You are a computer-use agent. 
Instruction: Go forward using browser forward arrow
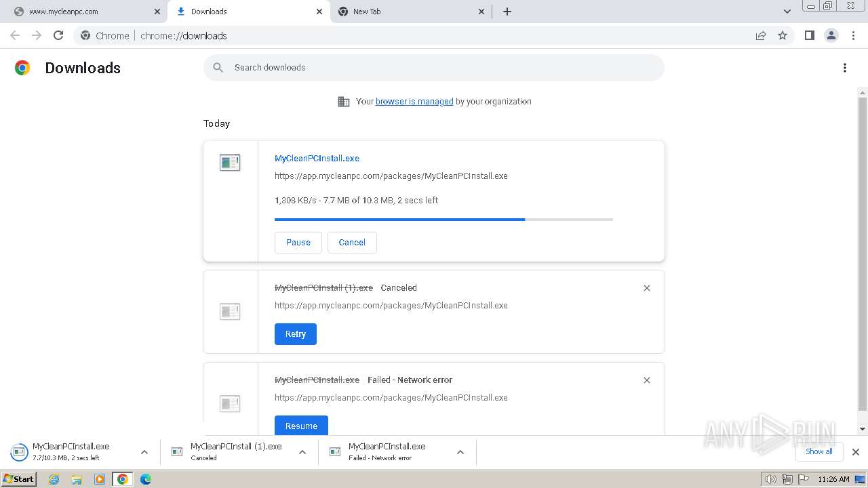37,35
